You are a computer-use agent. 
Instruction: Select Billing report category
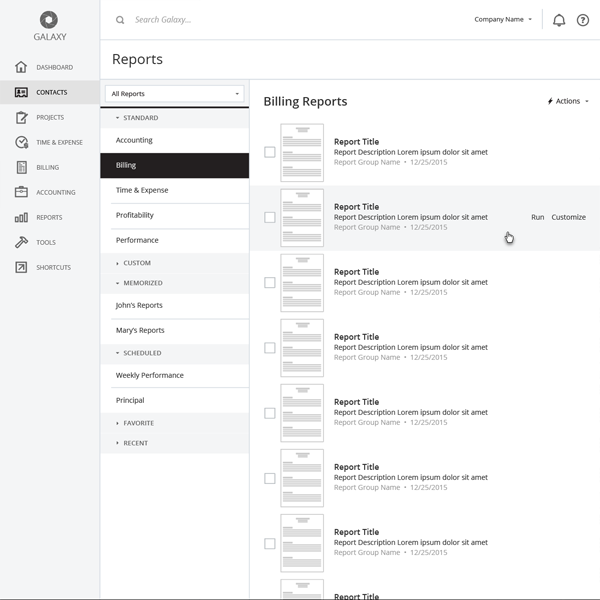[174, 166]
